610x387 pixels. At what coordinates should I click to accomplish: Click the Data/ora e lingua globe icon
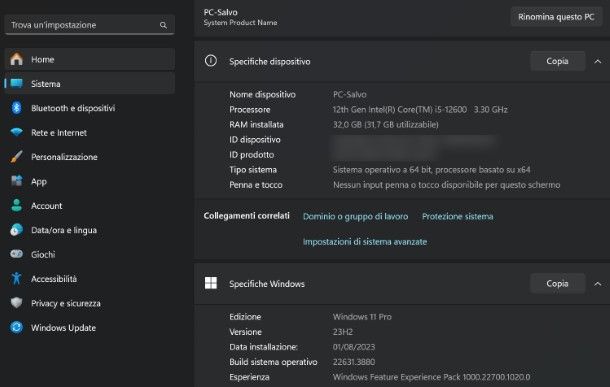point(16,230)
